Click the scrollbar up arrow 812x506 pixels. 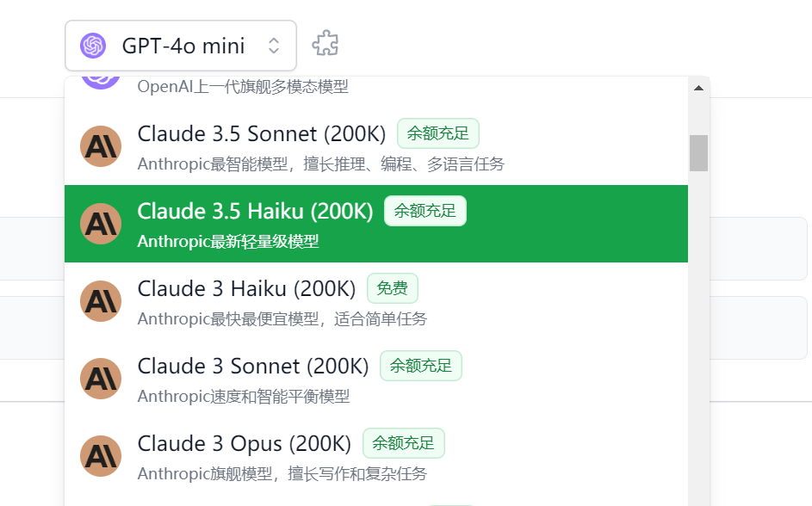coord(698,88)
